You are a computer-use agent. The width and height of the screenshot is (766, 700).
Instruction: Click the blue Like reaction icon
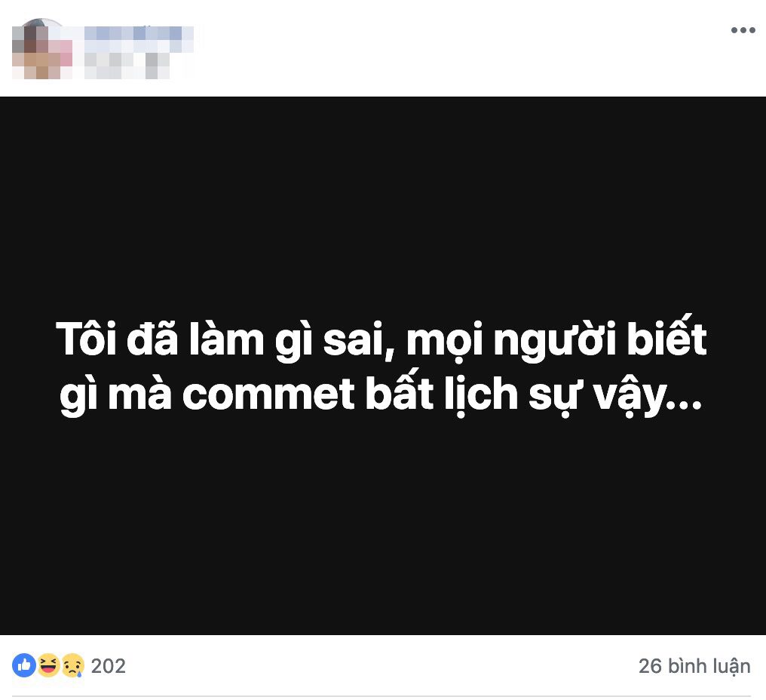coord(24,665)
